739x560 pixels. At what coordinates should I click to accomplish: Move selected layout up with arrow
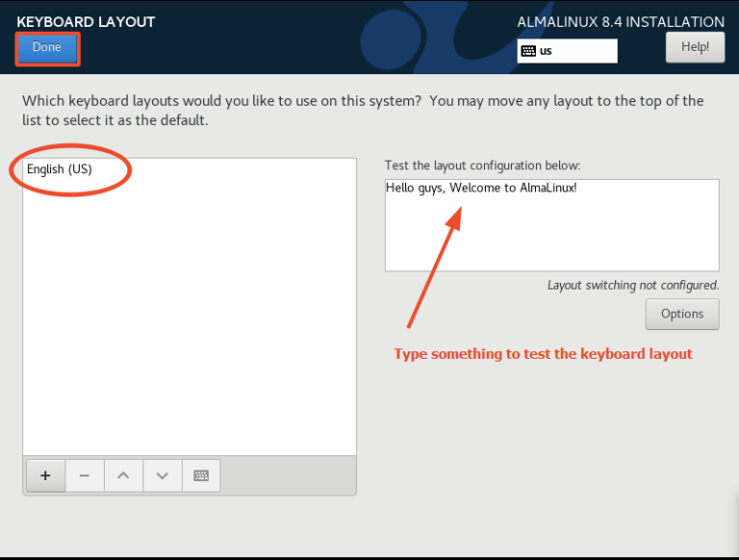pos(123,475)
